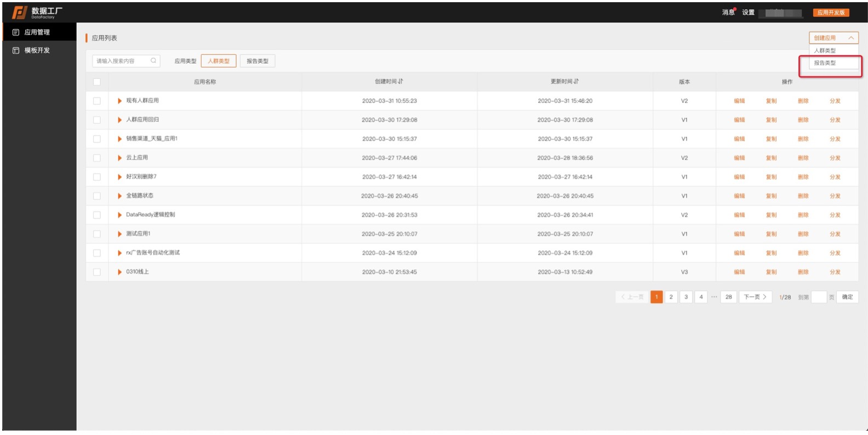Choose 人群类型 in the 创建应用 menu
The width and height of the screenshot is (868, 435).
coord(833,50)
